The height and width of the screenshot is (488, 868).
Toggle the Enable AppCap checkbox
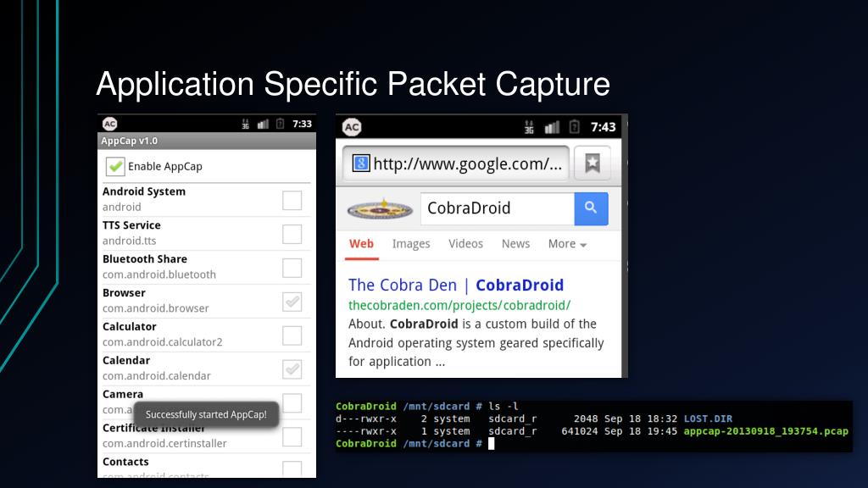click(x=115, y=166)
